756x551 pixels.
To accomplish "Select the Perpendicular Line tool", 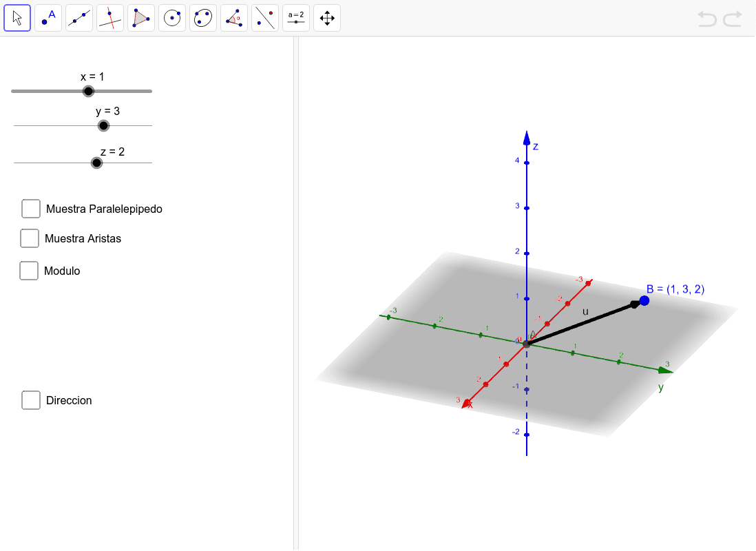I will pos(110,18).
